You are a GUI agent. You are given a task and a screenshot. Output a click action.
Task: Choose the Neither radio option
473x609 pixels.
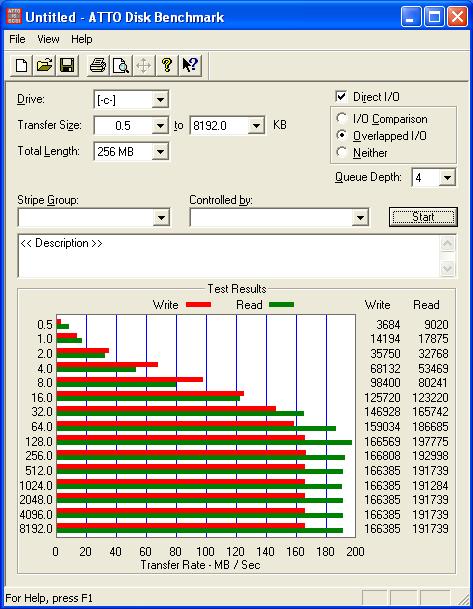(x=341, y=152)
